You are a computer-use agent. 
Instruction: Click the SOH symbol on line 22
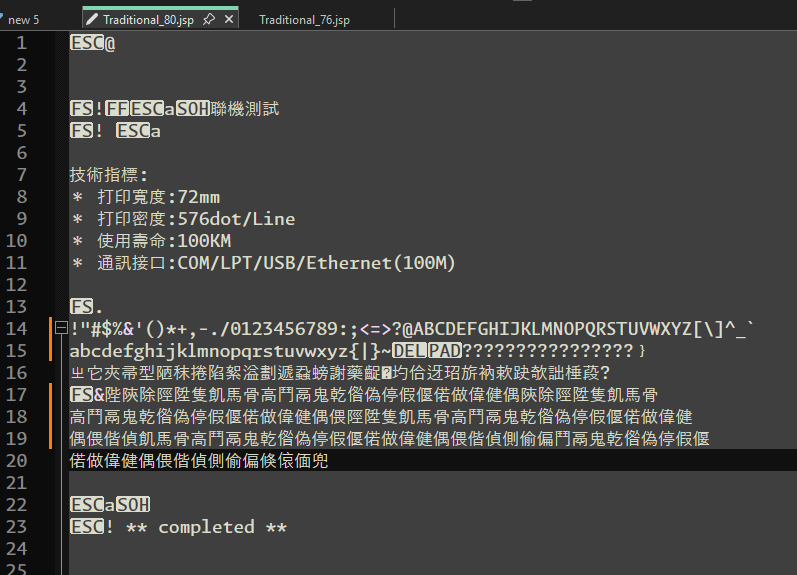tap(133, 505)
